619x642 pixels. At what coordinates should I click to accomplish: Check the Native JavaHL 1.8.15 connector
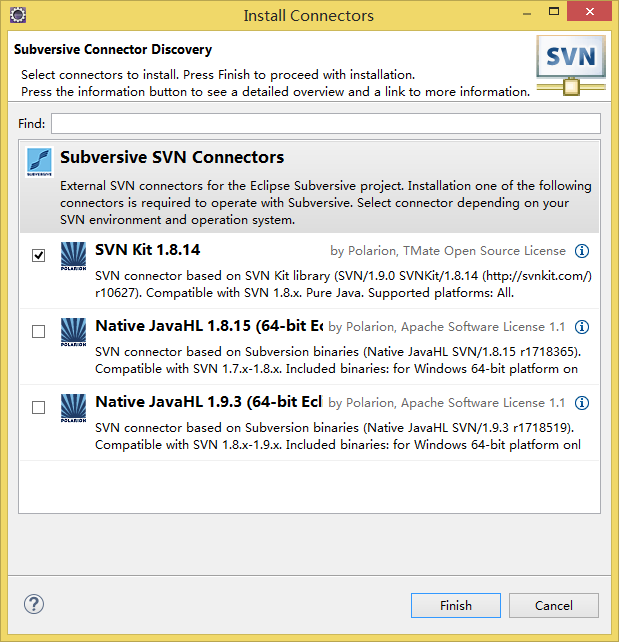[x=38, y=332]
